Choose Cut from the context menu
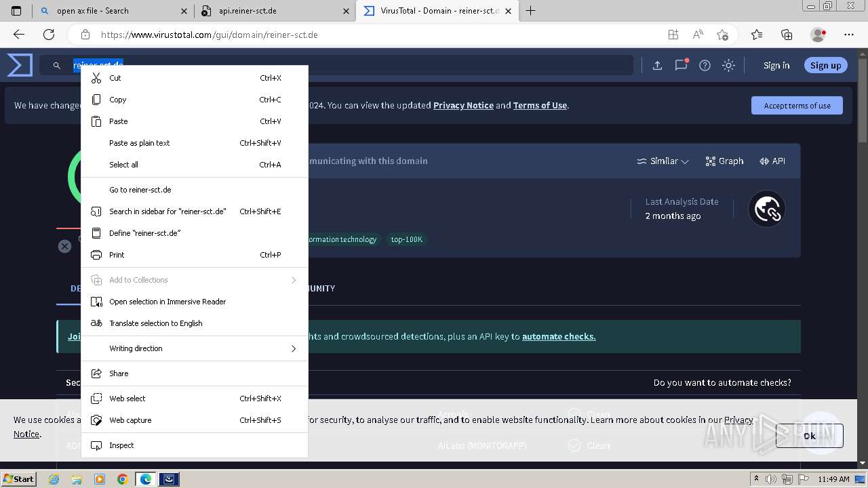 195,78
